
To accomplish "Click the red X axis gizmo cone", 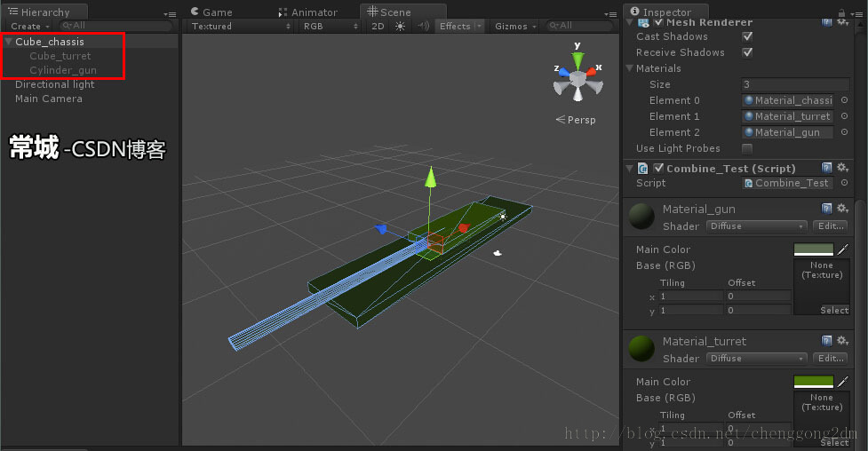I will 591,71.
